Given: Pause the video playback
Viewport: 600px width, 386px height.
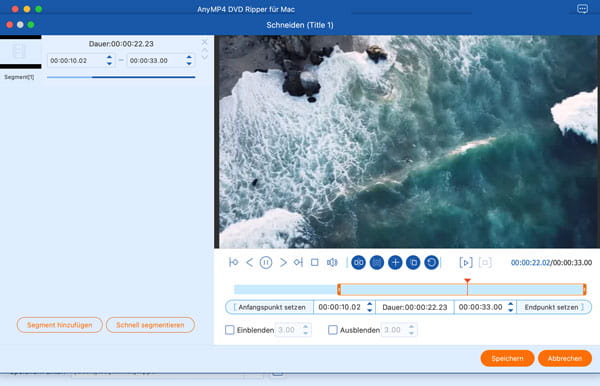Looking at the screenshot, I should (x=266, y=262).
